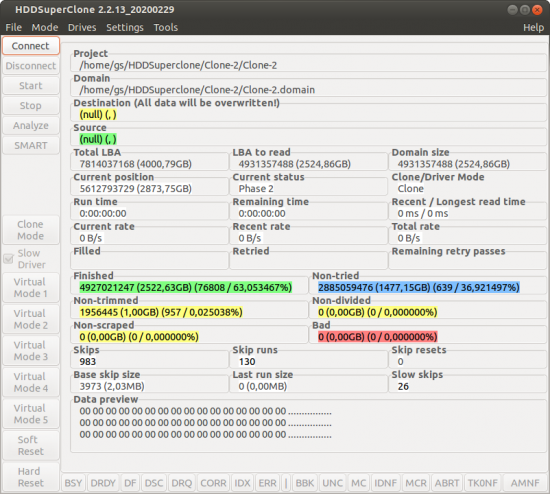Viewport: 550px width, 494px height.
Task: Click the Domain path Clone-2.domain
Action: pos(197,90)
